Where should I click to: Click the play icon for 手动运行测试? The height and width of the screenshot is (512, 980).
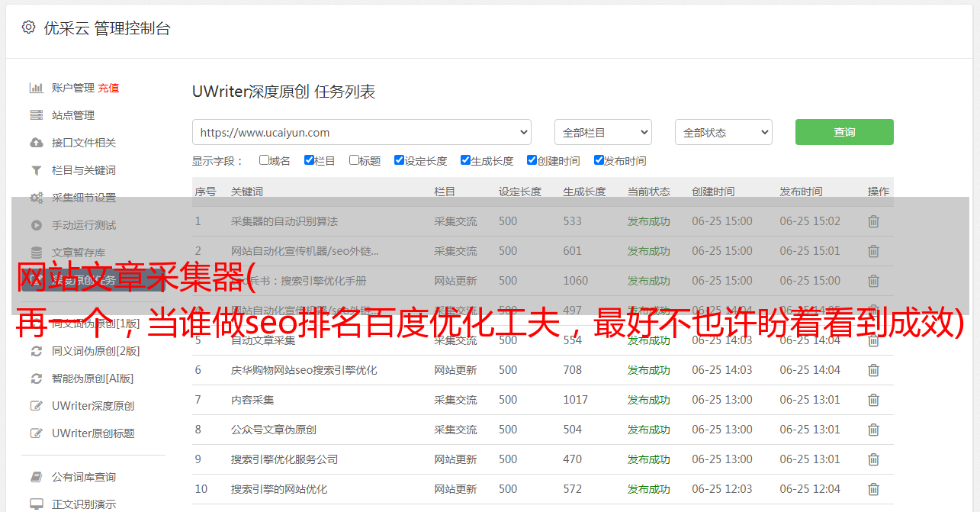coord(36,225)
